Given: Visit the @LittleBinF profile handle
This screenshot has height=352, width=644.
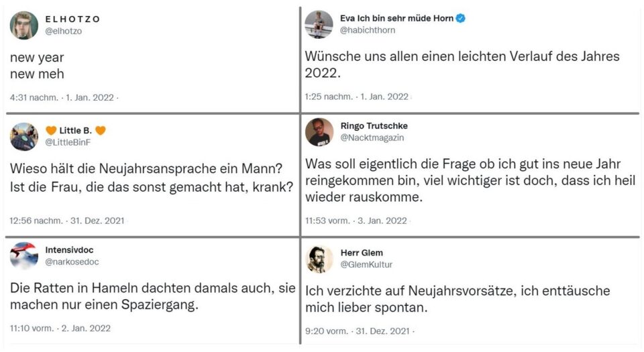Looking at the screenshot, I should tap(68, 142).
